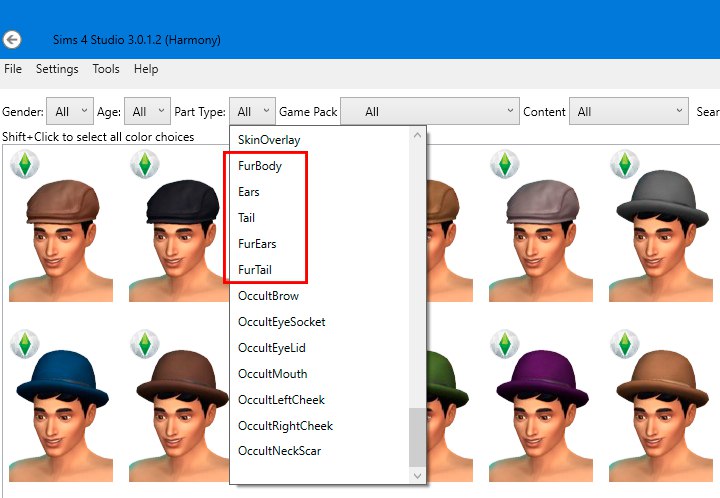Expand the Game Pack dropdown
The image size is (720, 498).
[x=430, y=112]
